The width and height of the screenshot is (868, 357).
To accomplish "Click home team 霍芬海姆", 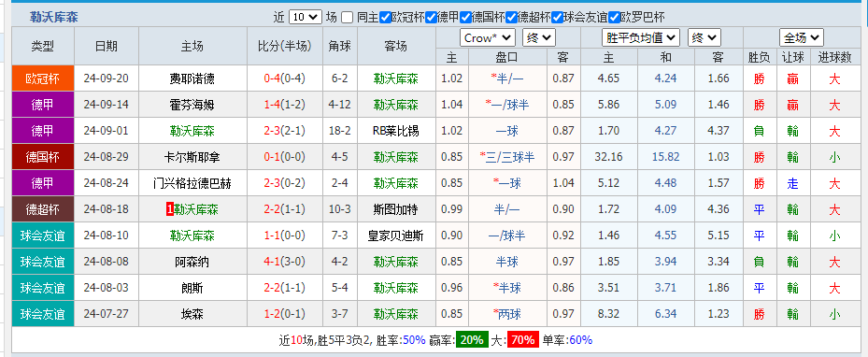I will tap(192, 105).
